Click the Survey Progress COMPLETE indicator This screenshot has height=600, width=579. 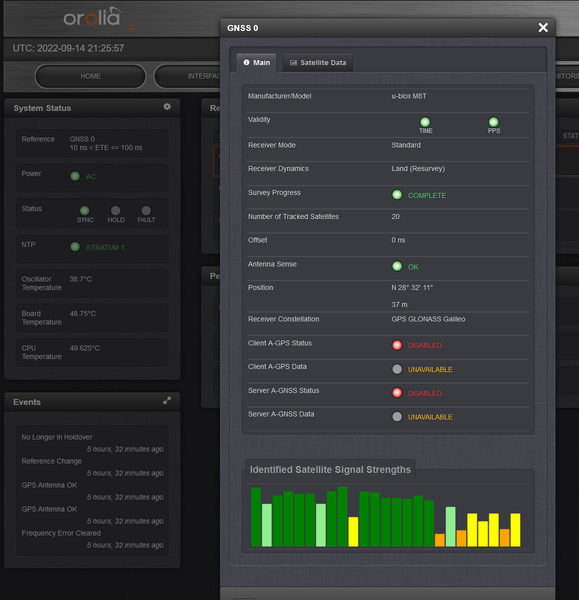point(397,195)
